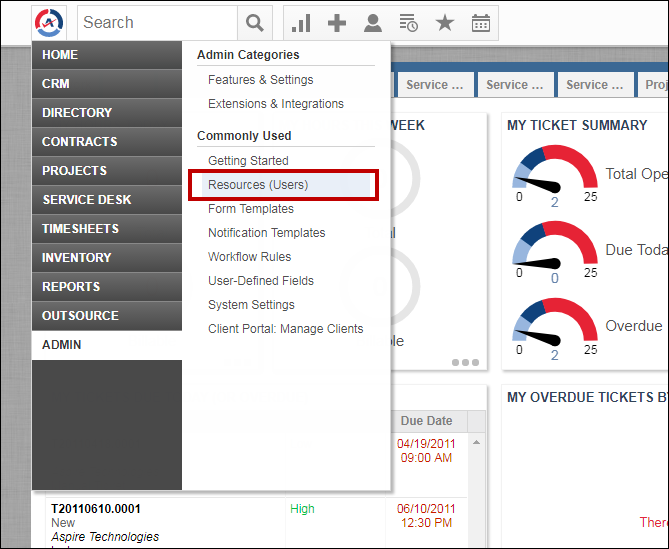669x549 pixels.
Task: Open Resources (Users) admin link
Action: [x=258, y=185]
